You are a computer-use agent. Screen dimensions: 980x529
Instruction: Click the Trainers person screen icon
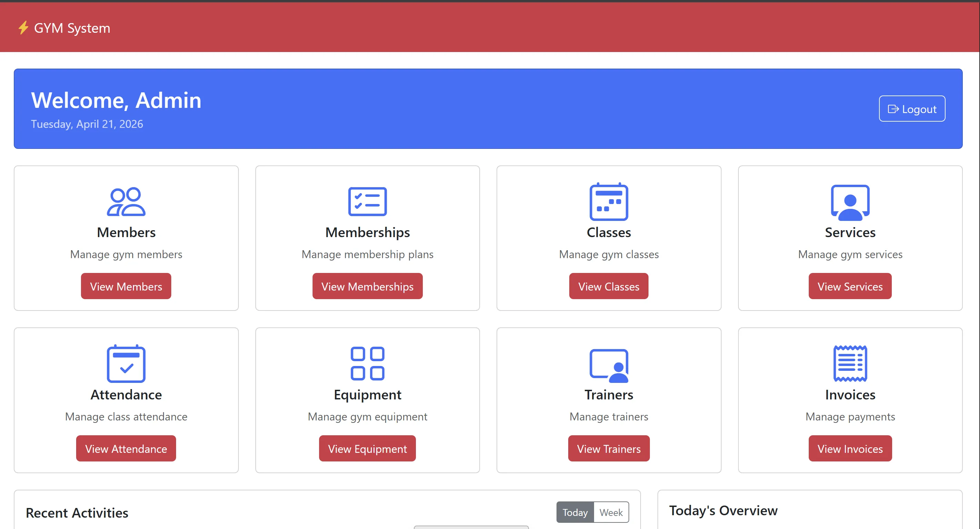click(x=608, y=365)
